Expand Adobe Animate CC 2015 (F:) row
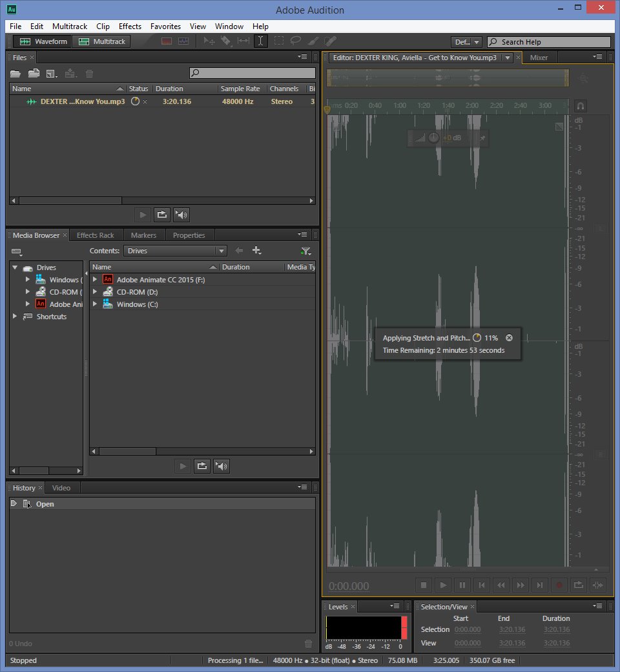The image size is (620, 672). click(x=95, y=279)
